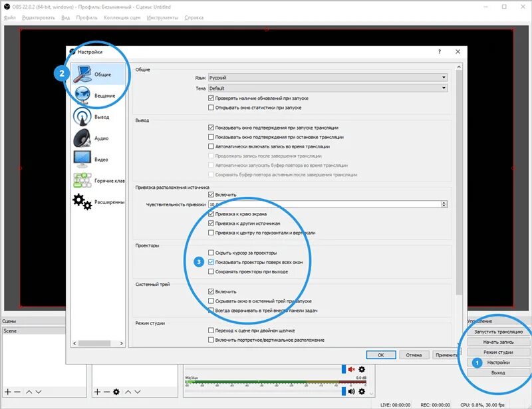Open gear settings beside the muted speaker

click(x=362, y=369)
